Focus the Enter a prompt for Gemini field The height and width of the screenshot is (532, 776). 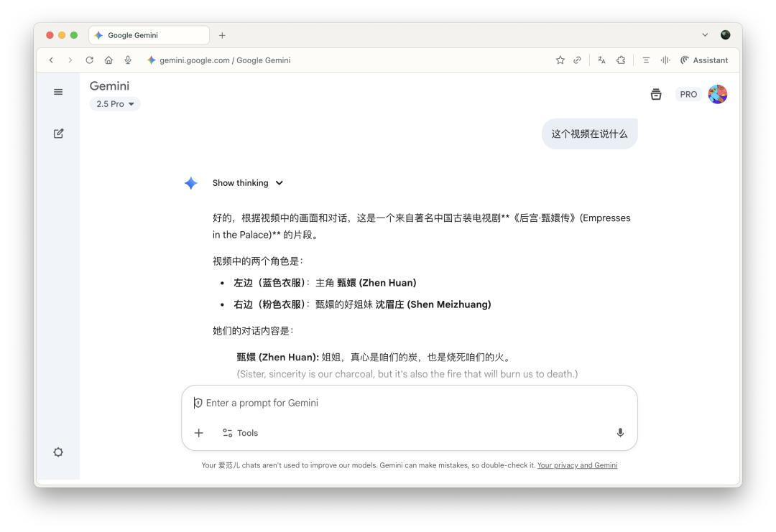pyautogui.click(x=410, y=403)
